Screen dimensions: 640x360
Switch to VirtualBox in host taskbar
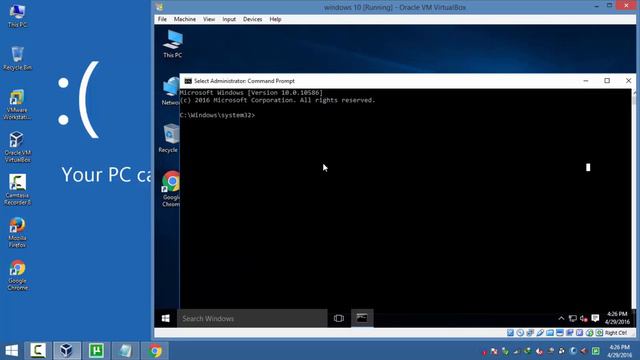click(x=67, y=351)
